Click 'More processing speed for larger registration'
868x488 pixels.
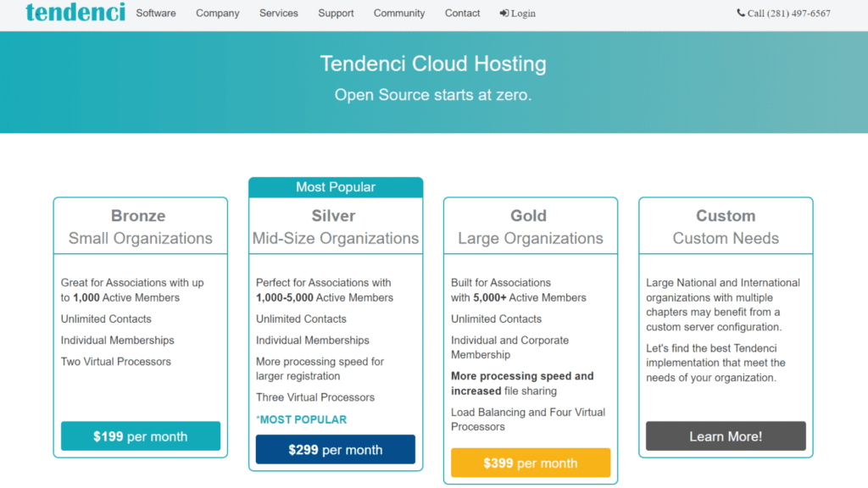(x=320, y=369)
